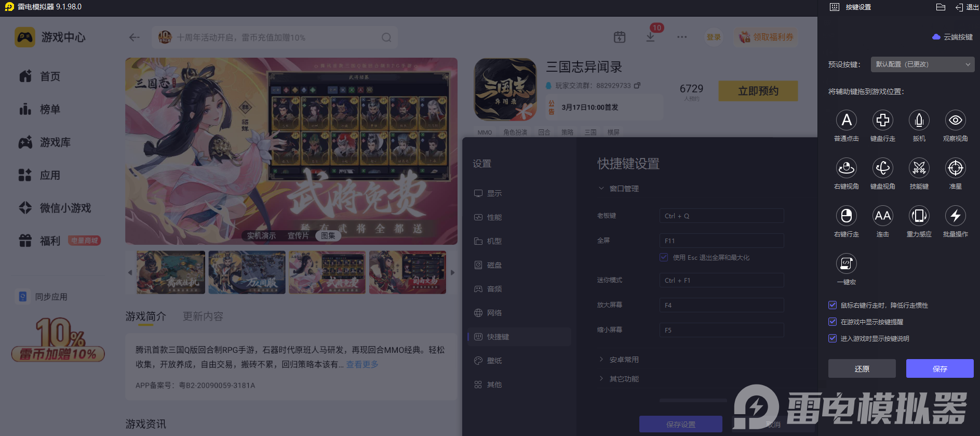Toggle 使用 Esc 退出全屏和最大化 checkbox

pyautogui.click(x=664, y=257)
